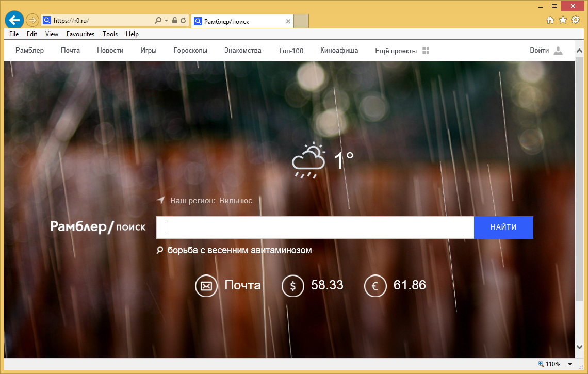Click Войти to sign in

coord(539,50)
